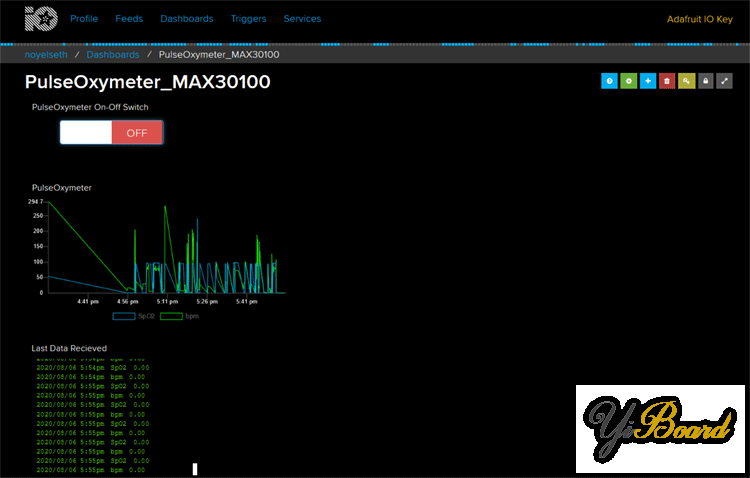The image size is (750, 478).
Task: Click the 5:11 pm x-axis label
Action: click(x=167, y=301)
